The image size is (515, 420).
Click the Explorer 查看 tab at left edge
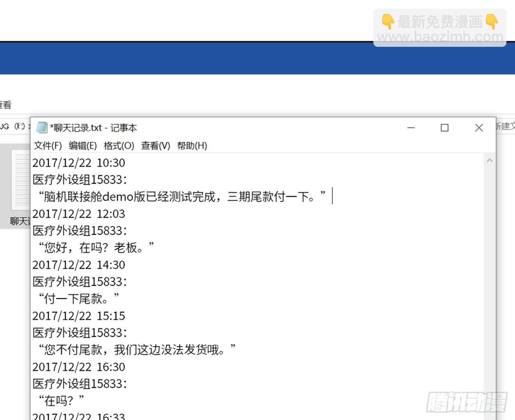[x=6, y=104]
